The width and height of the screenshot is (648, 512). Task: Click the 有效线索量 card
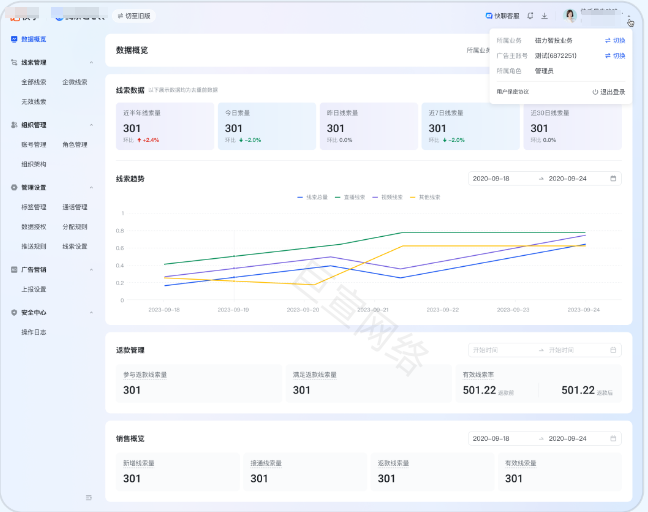(x=560, y=472)
